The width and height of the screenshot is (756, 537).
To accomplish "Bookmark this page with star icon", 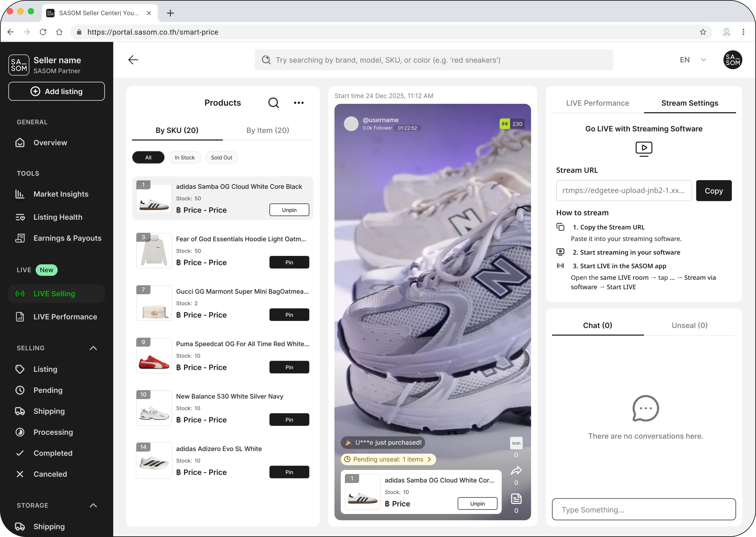I will click(x=703, y=32).
